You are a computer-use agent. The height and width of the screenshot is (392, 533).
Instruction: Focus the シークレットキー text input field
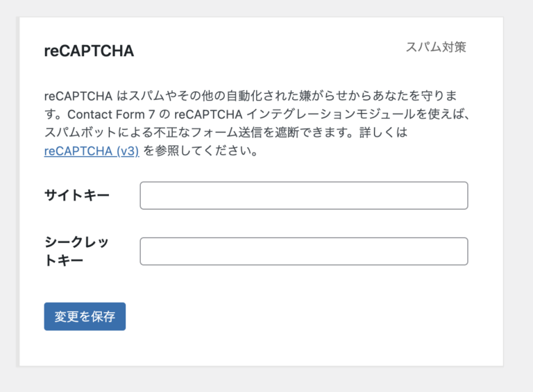[304, 251]
